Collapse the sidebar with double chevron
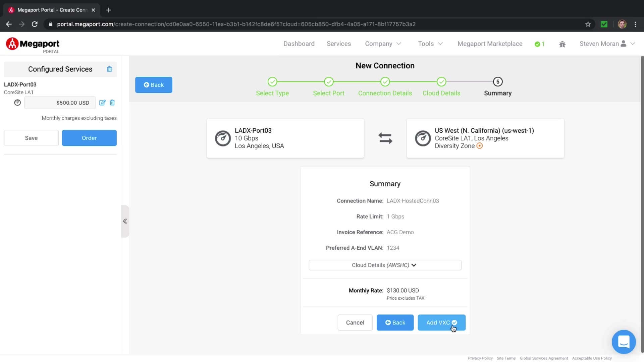Viewport: 644px width, 362px height. point(125,221)
